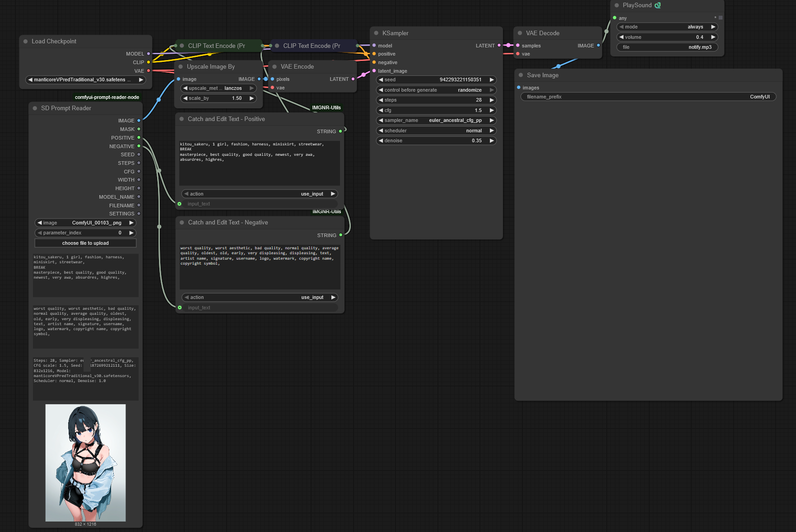Collapse the VAE Encode node
Screen dimensions: 796x532
[275, 66]
